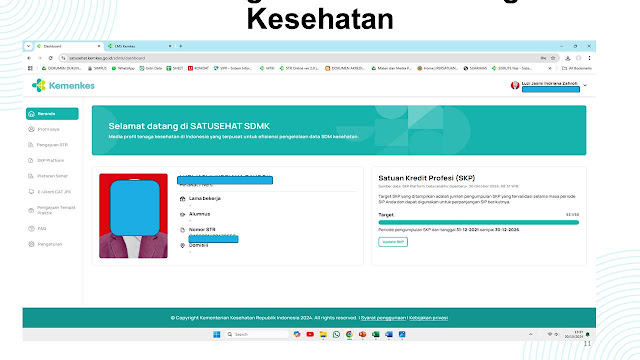Open Pengaturan in the sidebar
Viewport: 640px width, 360px height.
pos(45,244)
